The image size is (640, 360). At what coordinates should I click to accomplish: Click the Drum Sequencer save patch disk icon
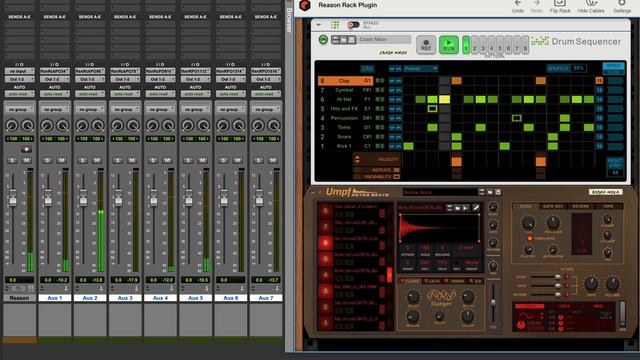coord(351,40)
